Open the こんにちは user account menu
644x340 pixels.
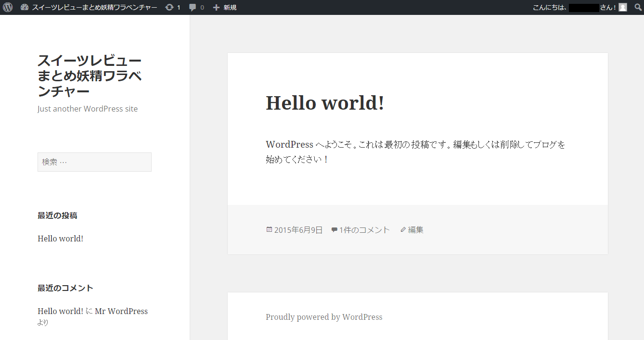pos(580,8)
